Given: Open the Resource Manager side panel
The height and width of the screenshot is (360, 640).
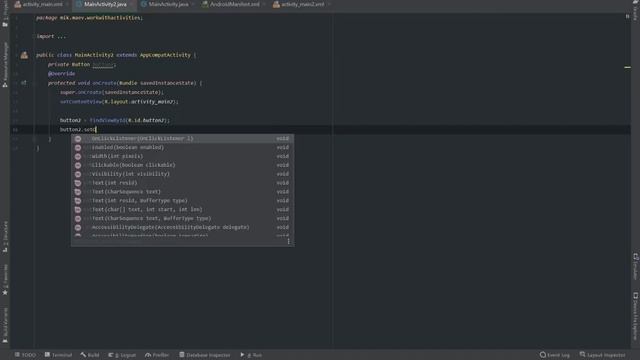Looking at the screenshot, I should click(x=5, y=64).
